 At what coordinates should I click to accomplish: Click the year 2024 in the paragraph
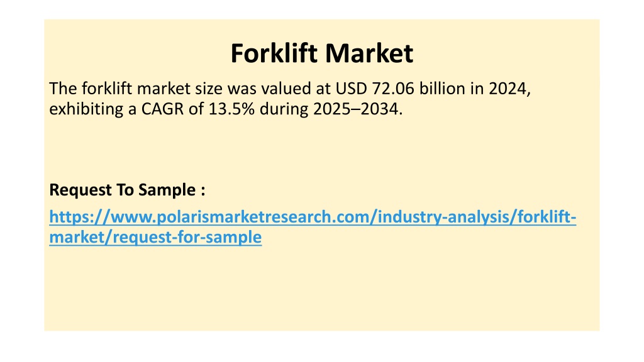click(x=508, y=89)
